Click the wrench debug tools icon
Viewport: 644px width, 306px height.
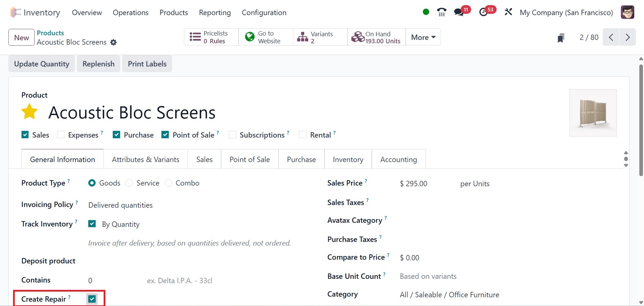coord(508,12)
